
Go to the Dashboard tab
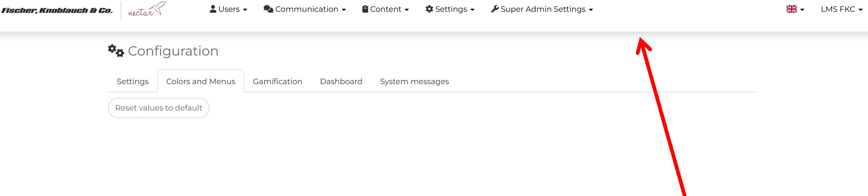pyautogui.click(x=341, y=82)
